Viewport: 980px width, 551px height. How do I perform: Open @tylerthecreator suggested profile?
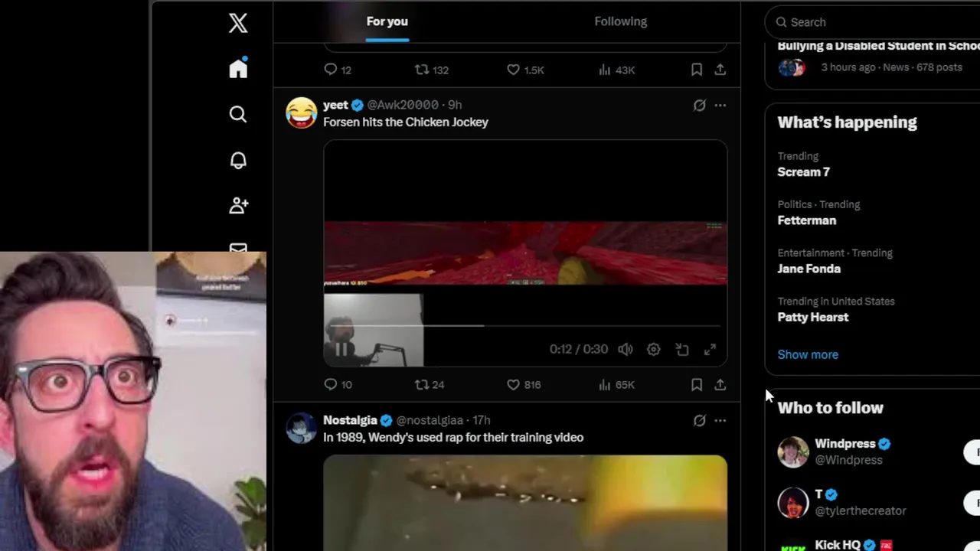pyautogui.click(x=860, y=510)
